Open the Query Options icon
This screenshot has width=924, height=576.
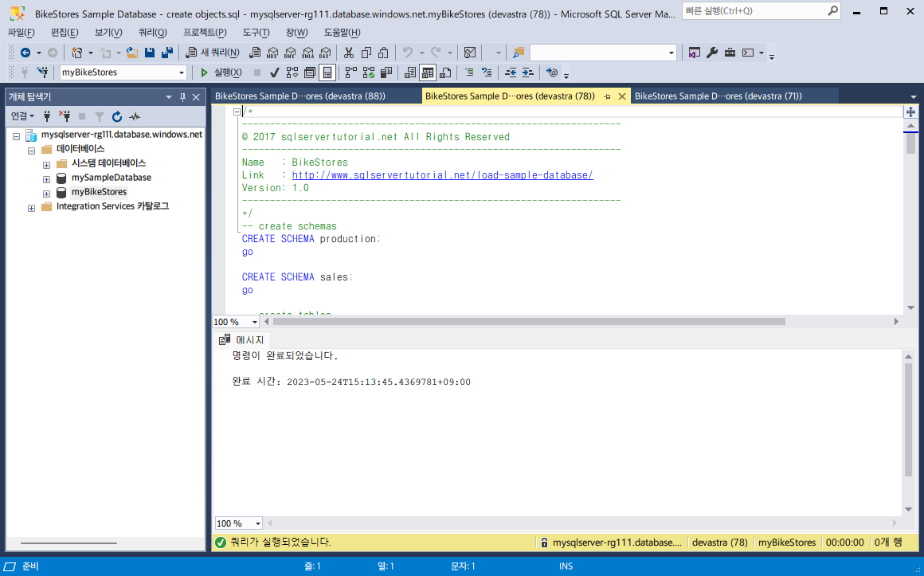[310, 72]
